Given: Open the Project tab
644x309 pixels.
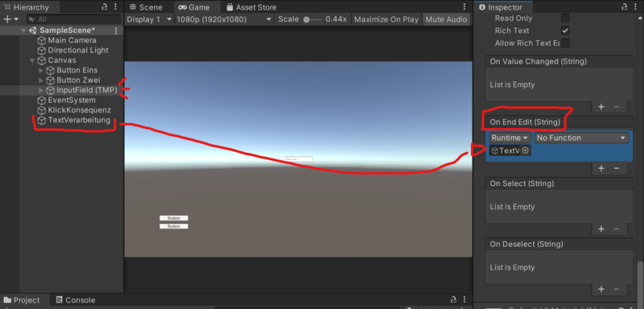Looking at the screenshot, I should coord(22,300).
